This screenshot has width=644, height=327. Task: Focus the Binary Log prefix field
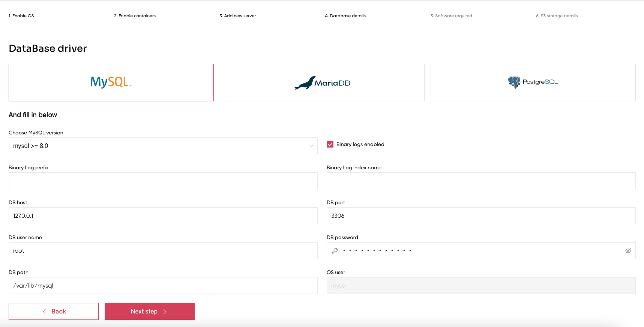click(163, 181)
